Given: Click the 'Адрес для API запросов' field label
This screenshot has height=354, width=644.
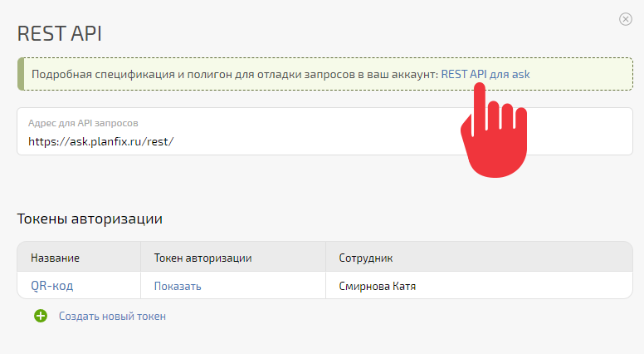Looking at the screenshot, I should pos(83,123).
